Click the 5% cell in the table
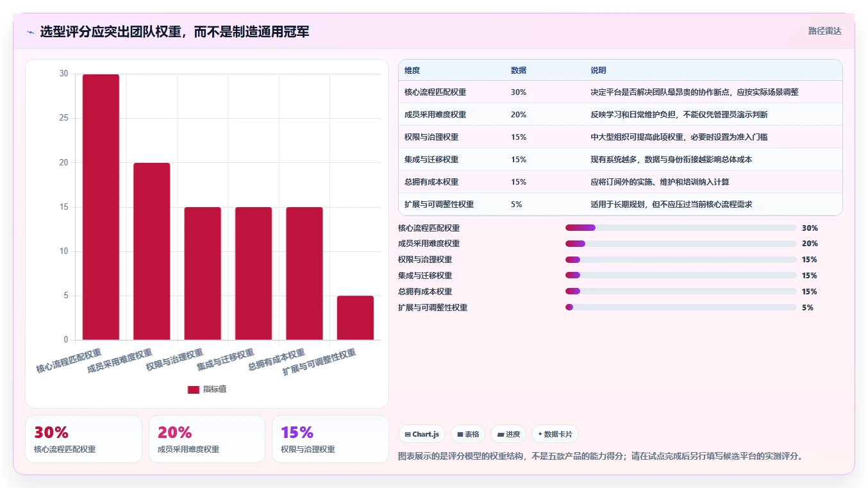The height and width of the screenshot is (488, 868). pyautogui.click(x=517, y=205)
